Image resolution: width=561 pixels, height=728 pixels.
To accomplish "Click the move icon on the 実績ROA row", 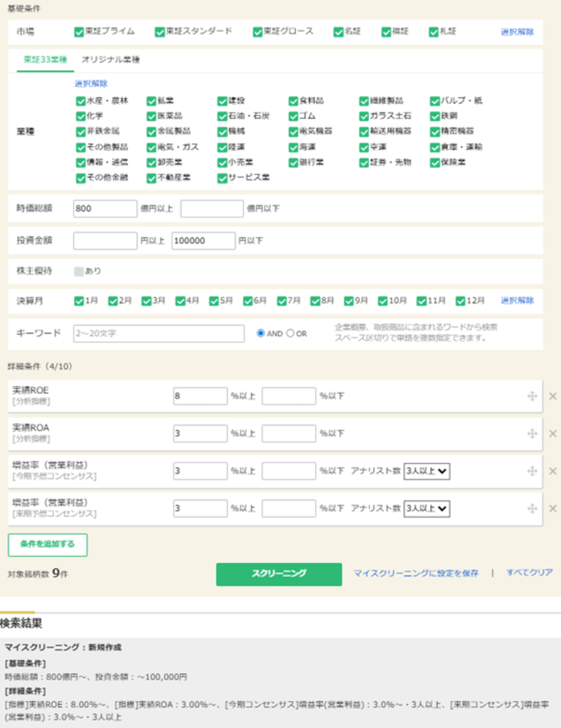I will (x=532, y=434).
